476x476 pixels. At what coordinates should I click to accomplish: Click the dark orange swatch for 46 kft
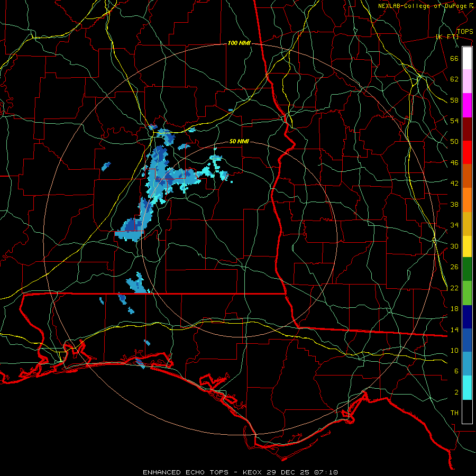tap(467, 176)
